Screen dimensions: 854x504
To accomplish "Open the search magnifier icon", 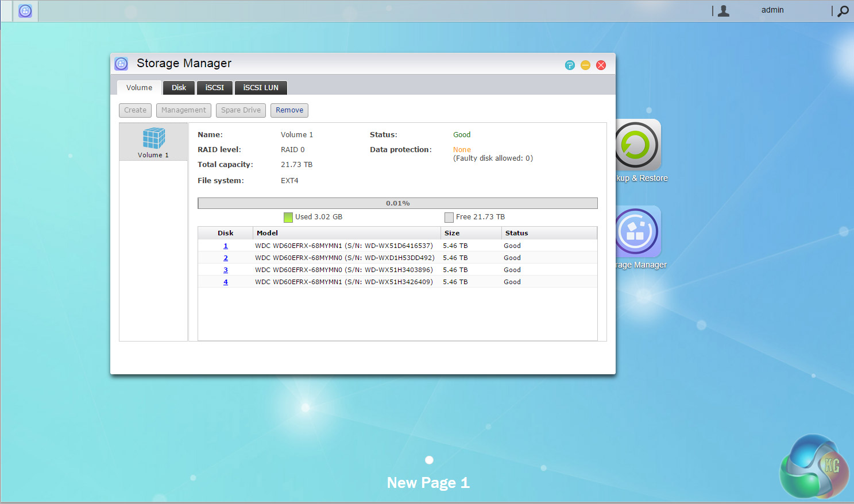I will [843, 11].
